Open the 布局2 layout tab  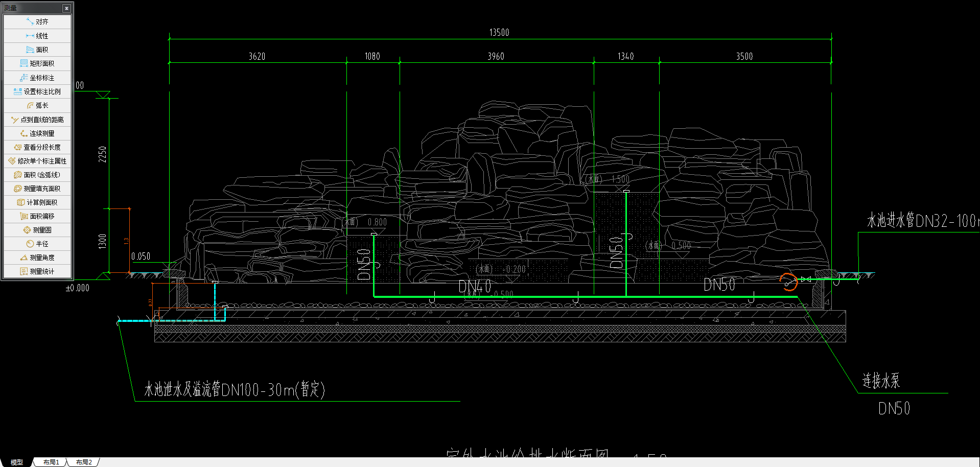point(84,462)
